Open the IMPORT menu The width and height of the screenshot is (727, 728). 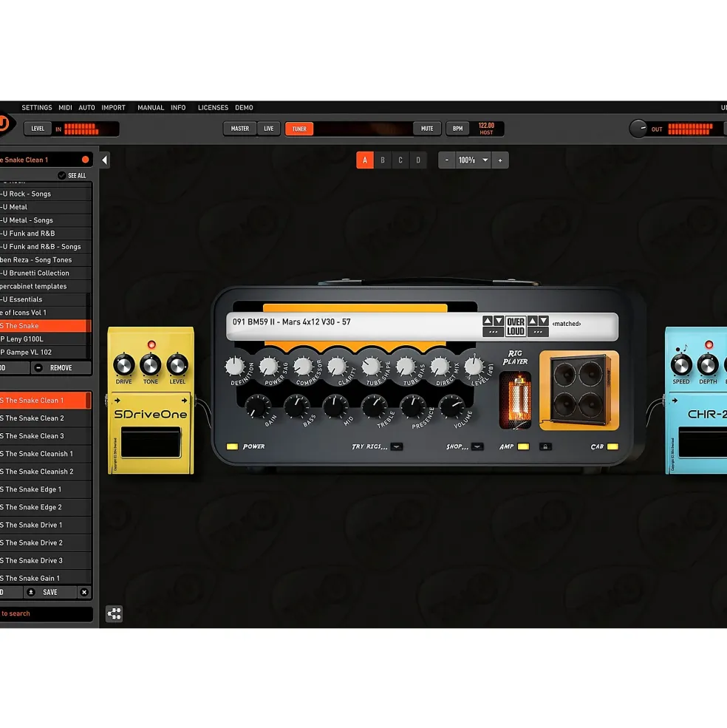114,108
